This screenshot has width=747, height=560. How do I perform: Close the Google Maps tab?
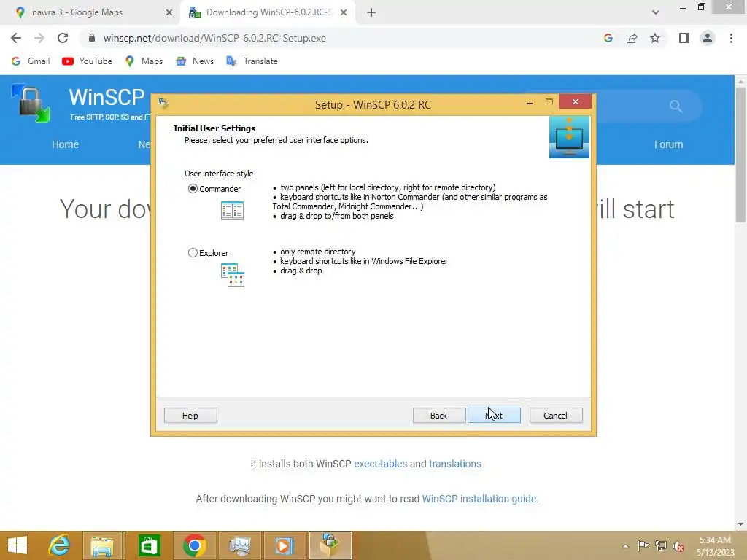(169, 13)
